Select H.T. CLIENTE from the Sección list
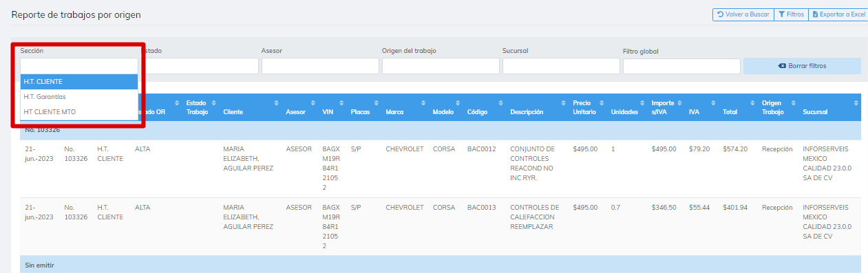Screen dimensions: 868x273 pos(79,81)
